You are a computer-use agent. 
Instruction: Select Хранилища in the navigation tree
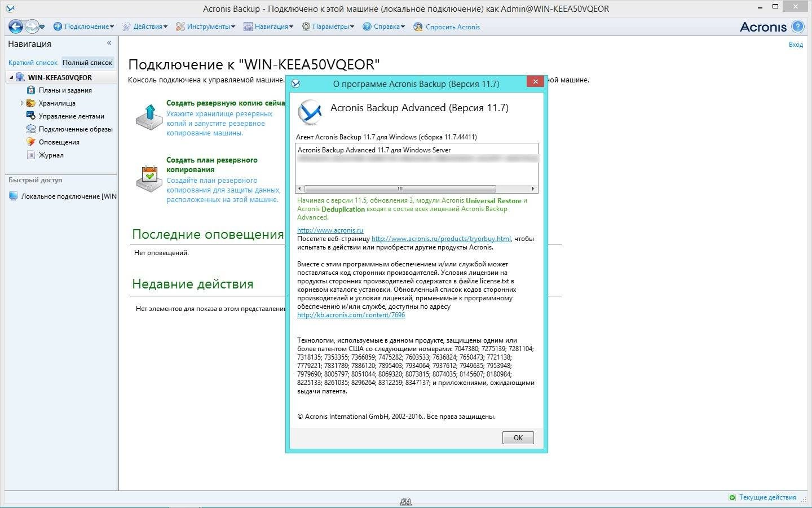click(57, 103)
